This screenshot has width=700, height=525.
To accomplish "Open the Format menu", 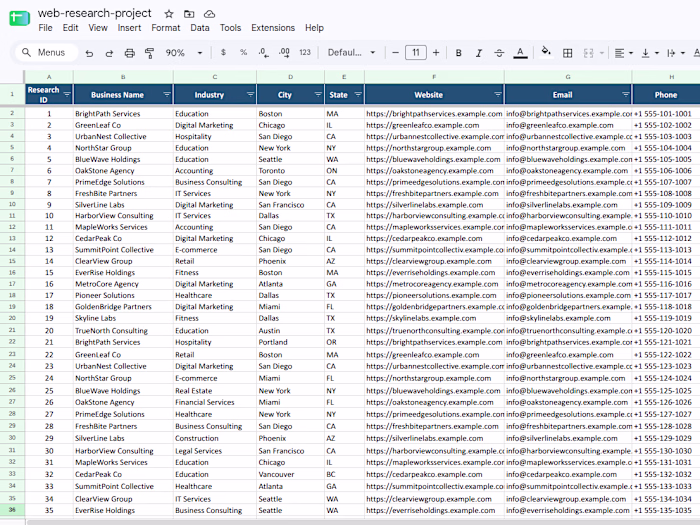I will (166, 28).
